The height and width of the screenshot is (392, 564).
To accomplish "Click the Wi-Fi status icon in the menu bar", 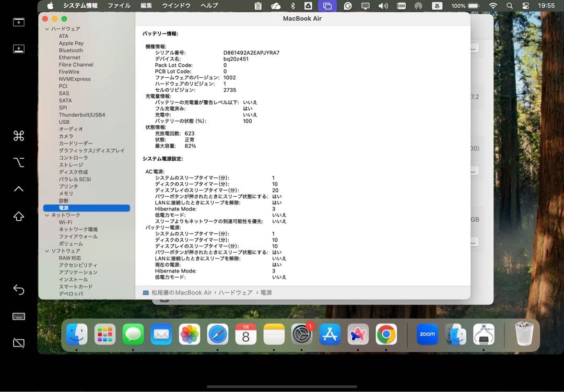I will coord(493,6).
